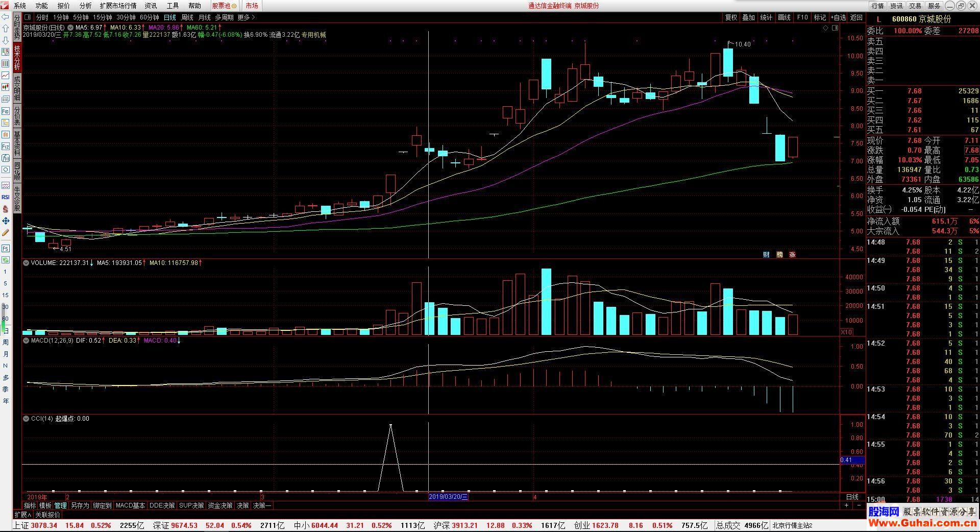Click the up arrow sidebar icon
This screenshot has width=980, height=532.
tap(6, 29)
